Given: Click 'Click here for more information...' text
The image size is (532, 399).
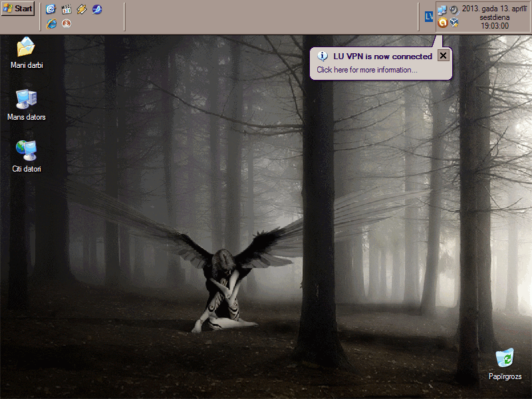Looking at the screenshot, I should tap(367, 70).
